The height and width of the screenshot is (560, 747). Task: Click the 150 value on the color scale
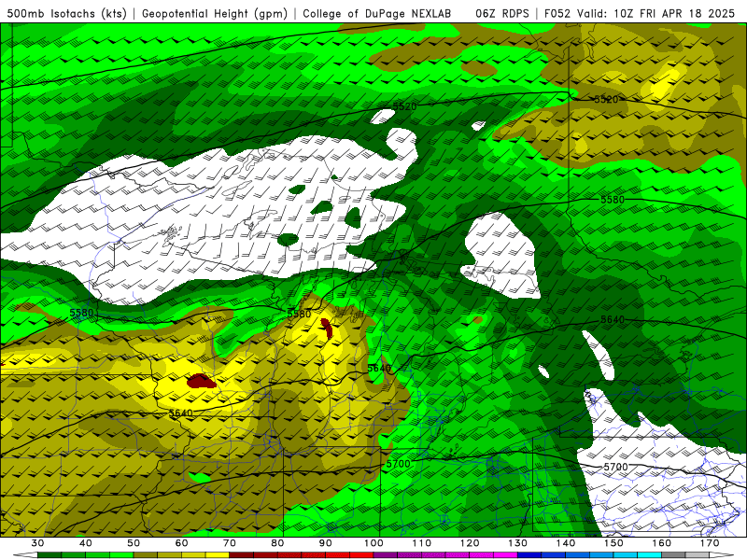[613, 543]
